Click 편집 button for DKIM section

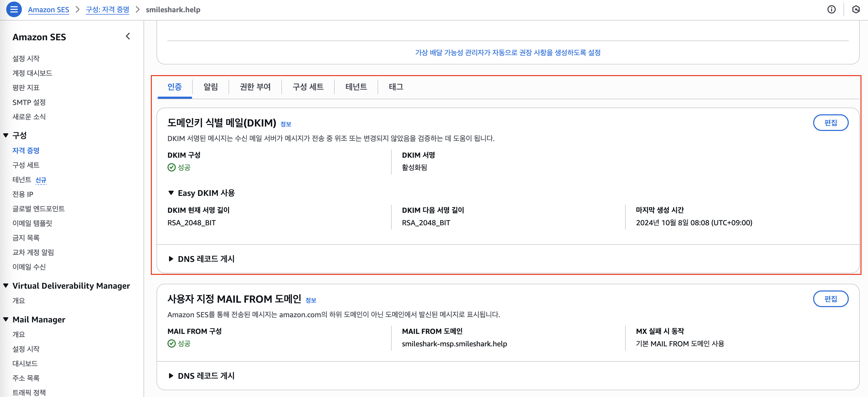(x=830, y=123)
